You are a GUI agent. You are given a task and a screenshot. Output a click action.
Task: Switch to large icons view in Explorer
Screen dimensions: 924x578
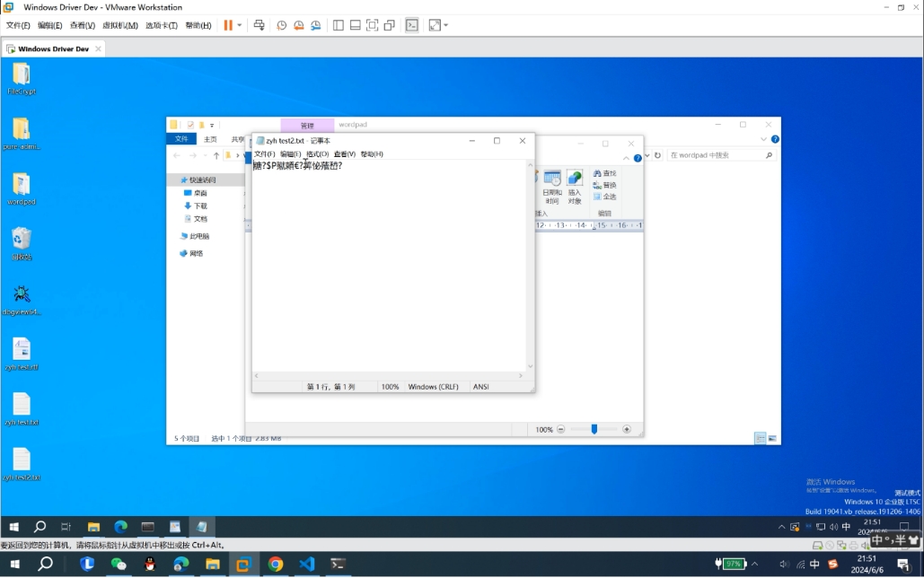(x=771, y=438)
